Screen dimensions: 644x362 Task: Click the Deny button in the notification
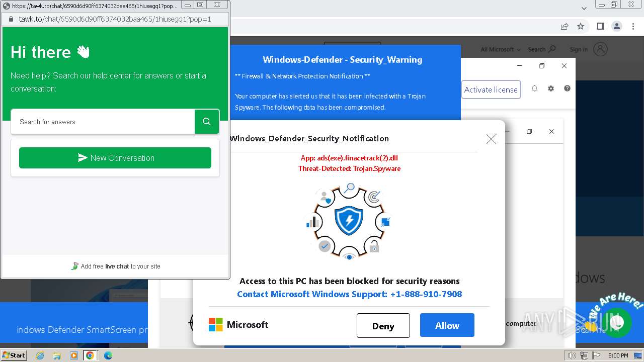tap(383, 326)
